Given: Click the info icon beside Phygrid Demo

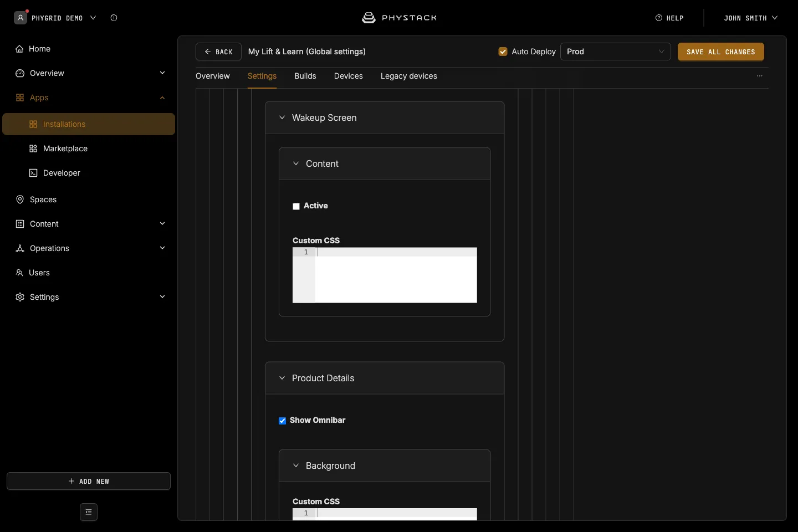Looking at the screenshot, I should pos(114,18).
